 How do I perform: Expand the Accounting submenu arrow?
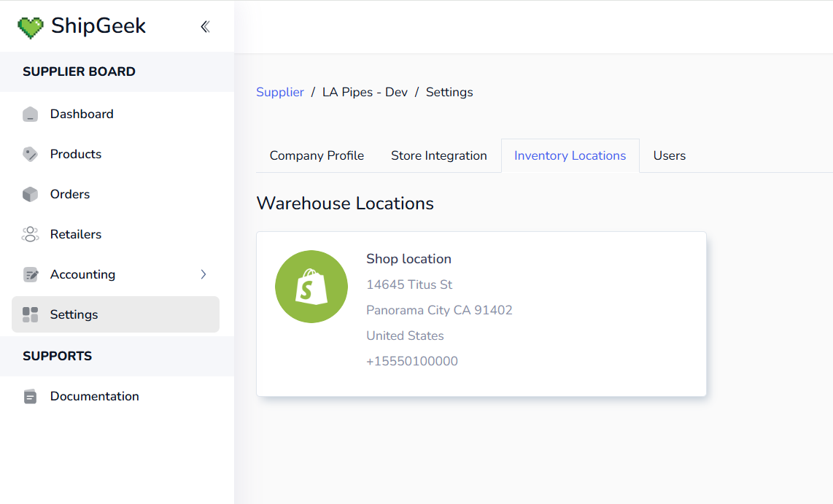pos(204,274)
